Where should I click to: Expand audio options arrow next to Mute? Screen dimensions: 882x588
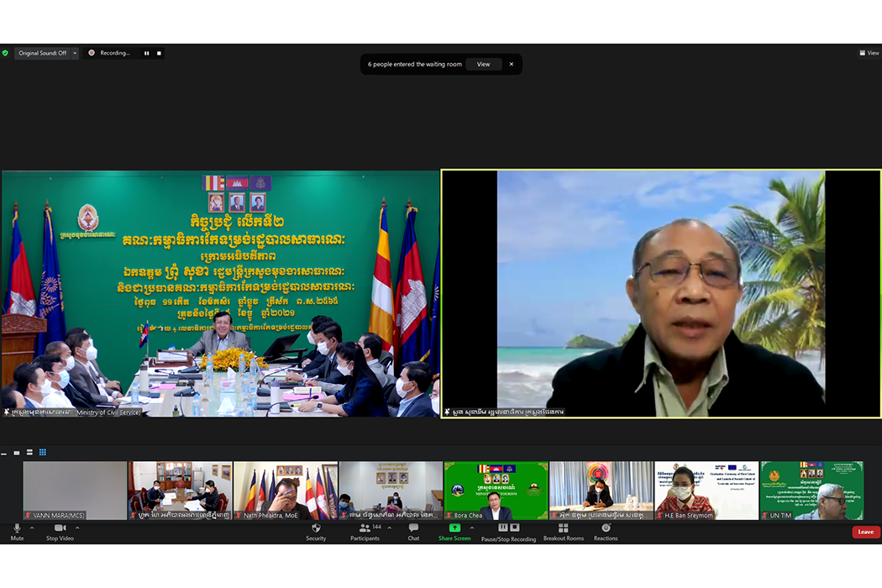click(x=32, y=528)
